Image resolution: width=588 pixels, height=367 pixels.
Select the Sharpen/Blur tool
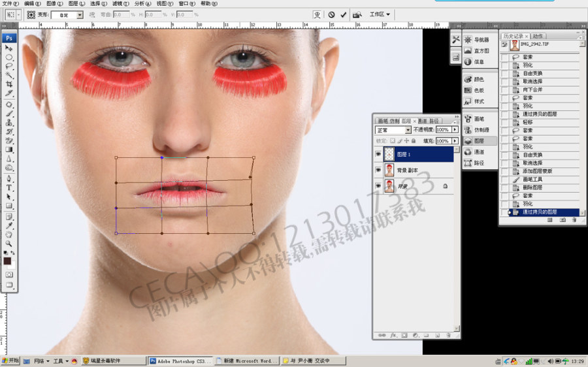pos(9,159)
